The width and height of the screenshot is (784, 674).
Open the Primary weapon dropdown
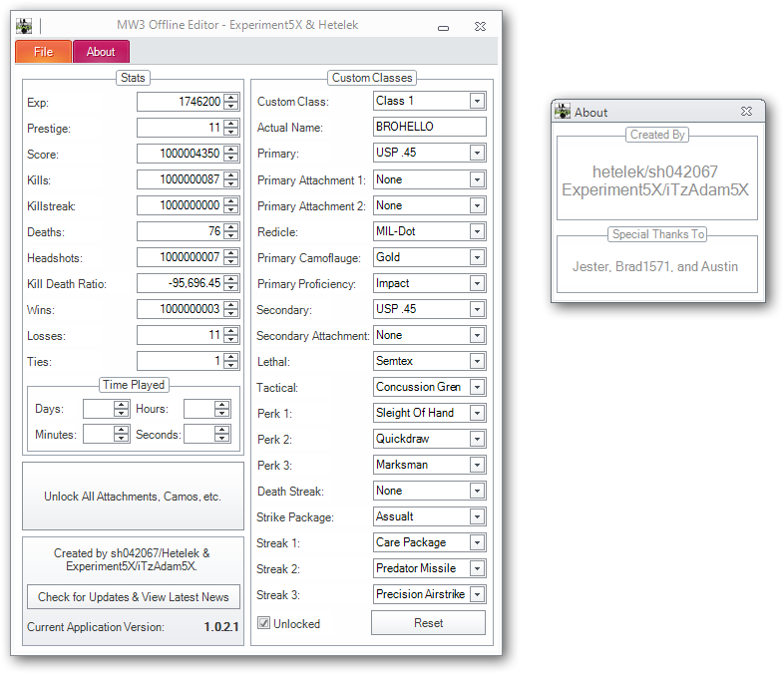(477, 153)
